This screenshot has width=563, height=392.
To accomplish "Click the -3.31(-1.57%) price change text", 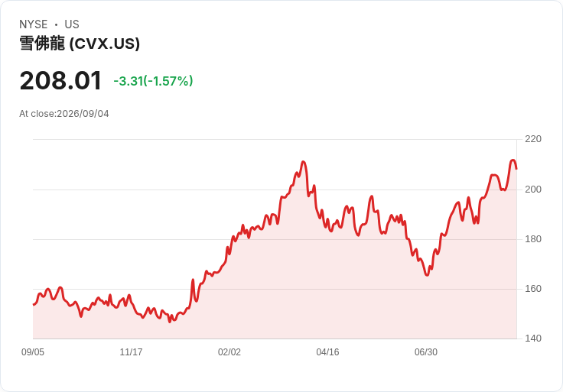I will (153, 81).
